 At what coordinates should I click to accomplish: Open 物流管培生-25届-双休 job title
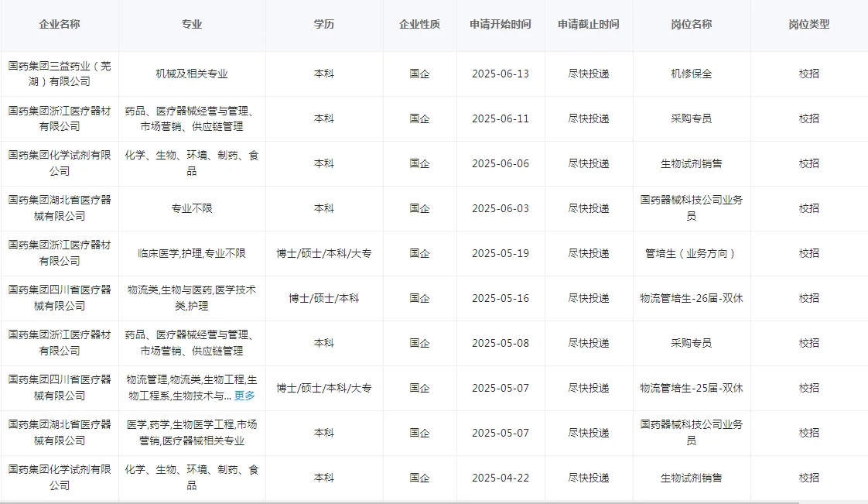tap(692, 388)
